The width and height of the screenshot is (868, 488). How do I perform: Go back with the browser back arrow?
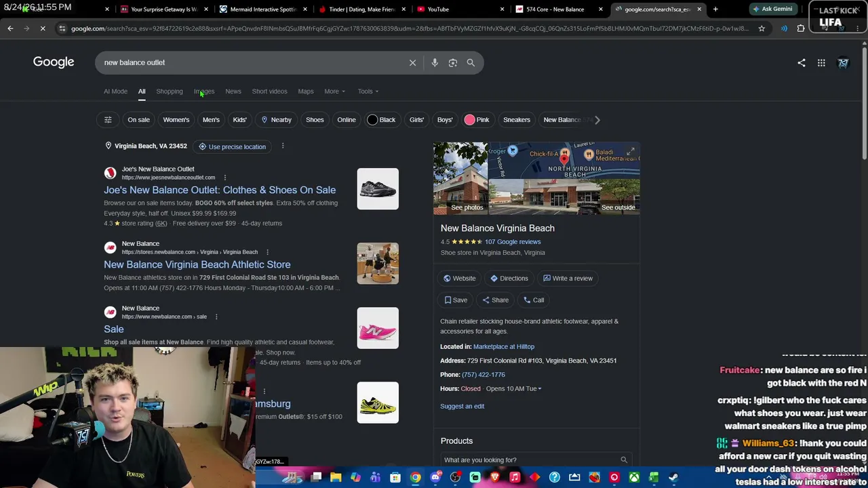(x=10, y=28)
